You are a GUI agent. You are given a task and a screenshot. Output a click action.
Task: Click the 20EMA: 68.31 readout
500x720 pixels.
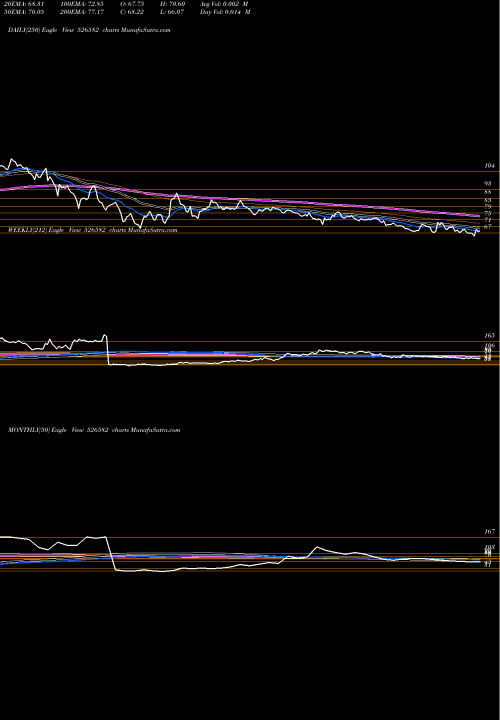coord(22,4)
